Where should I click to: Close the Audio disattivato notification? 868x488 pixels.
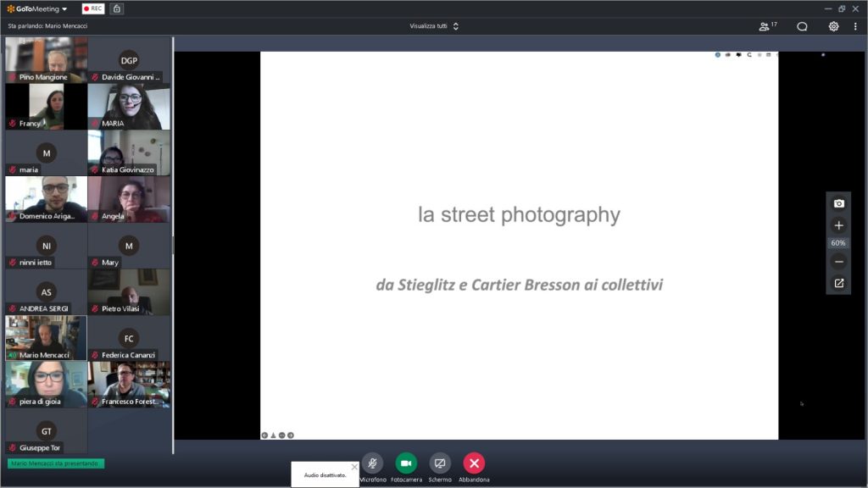[x=354, y=467]
